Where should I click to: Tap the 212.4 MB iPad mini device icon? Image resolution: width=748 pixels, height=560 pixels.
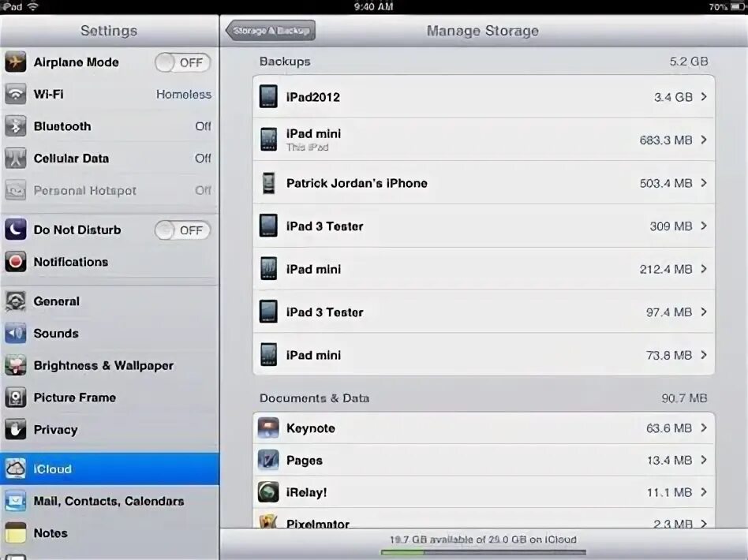pos(268,268)
